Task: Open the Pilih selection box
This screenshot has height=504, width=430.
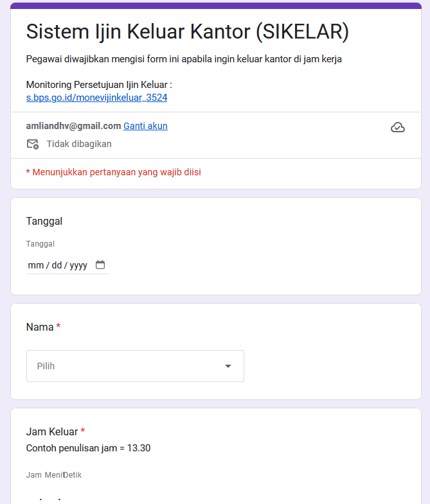Action: pyautogui.click(x=135, y=366)
